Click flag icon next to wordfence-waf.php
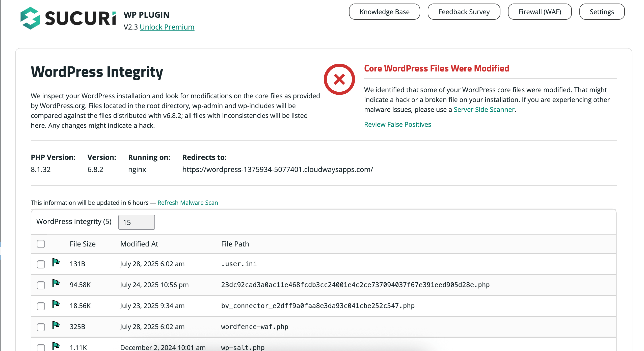Viewport: 644px width, 351px height. click(56, 325)
